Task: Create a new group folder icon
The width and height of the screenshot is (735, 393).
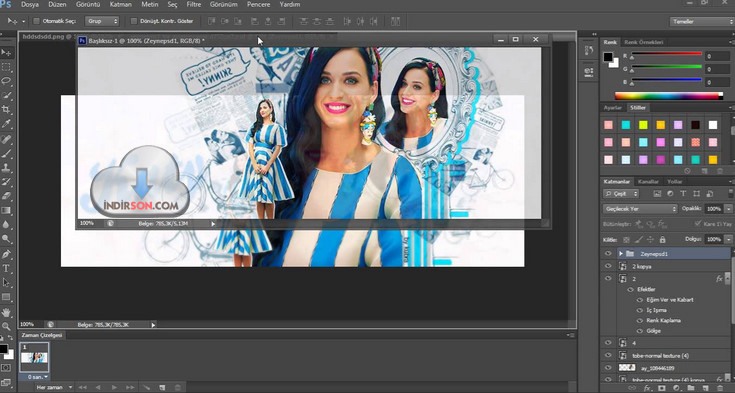Action: (691, 388)
